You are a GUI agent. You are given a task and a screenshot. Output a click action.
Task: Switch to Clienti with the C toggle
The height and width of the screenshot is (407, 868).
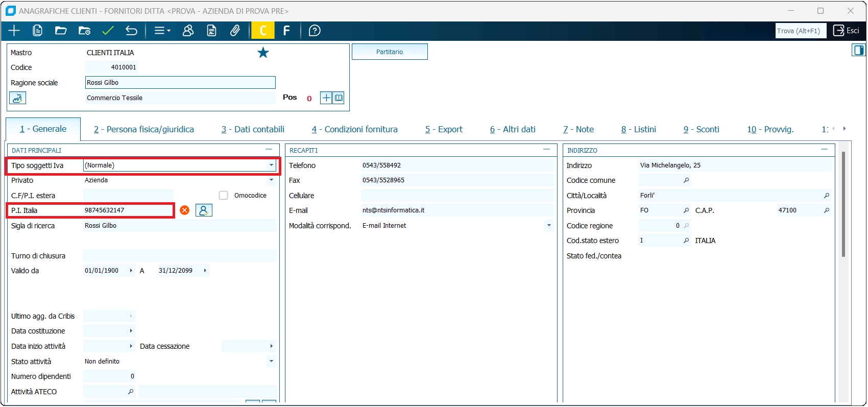[263, 31]
